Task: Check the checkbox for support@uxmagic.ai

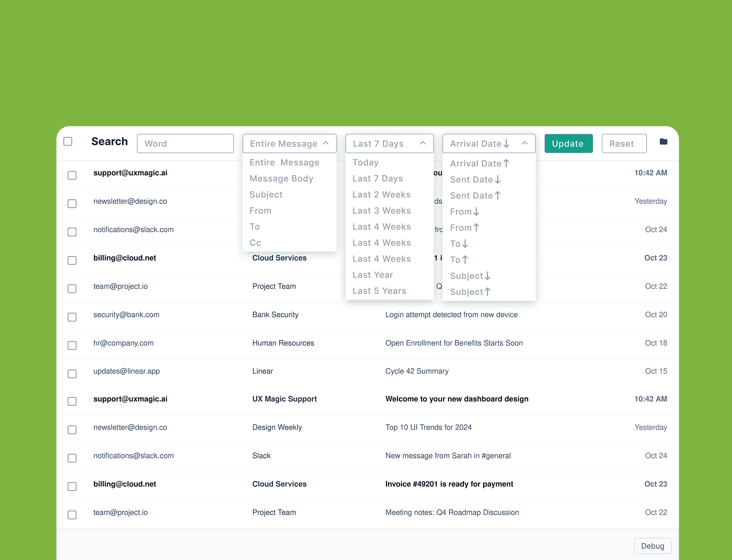Action: pos(72,175)
